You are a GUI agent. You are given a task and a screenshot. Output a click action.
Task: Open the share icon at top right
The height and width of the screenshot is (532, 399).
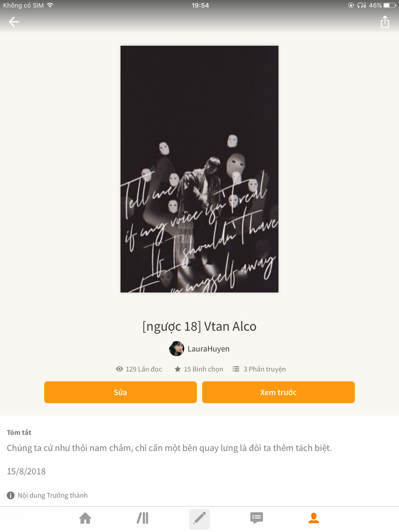pyautogui.click(x=385, y=22)
